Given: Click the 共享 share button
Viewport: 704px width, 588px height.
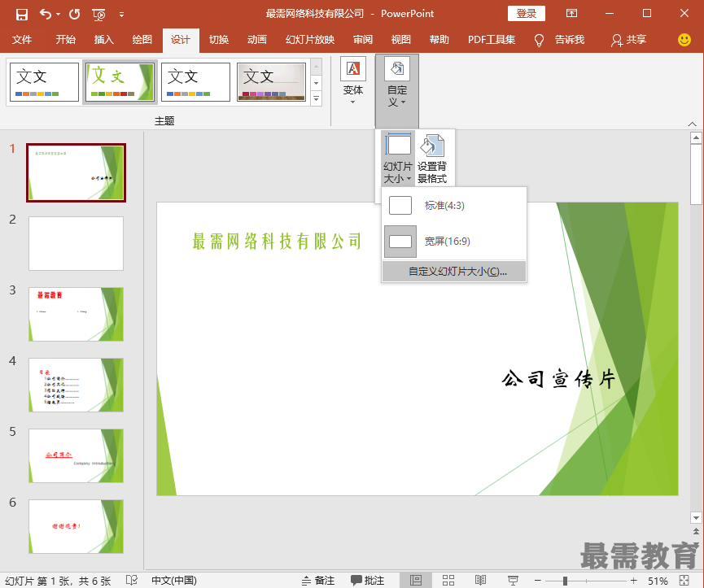Looking at the screenshot, I should coord(628,40).
